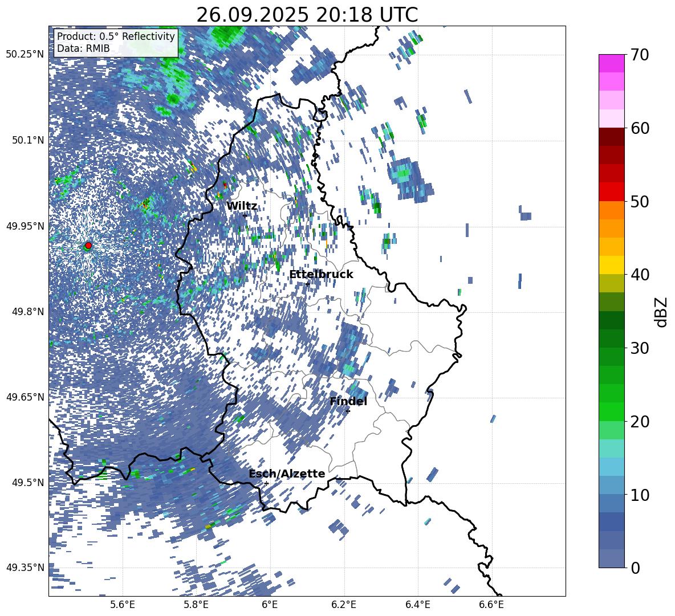Click the 50.25°N latitude label
The height and width of the screenshot is (616, 675).
25,54
